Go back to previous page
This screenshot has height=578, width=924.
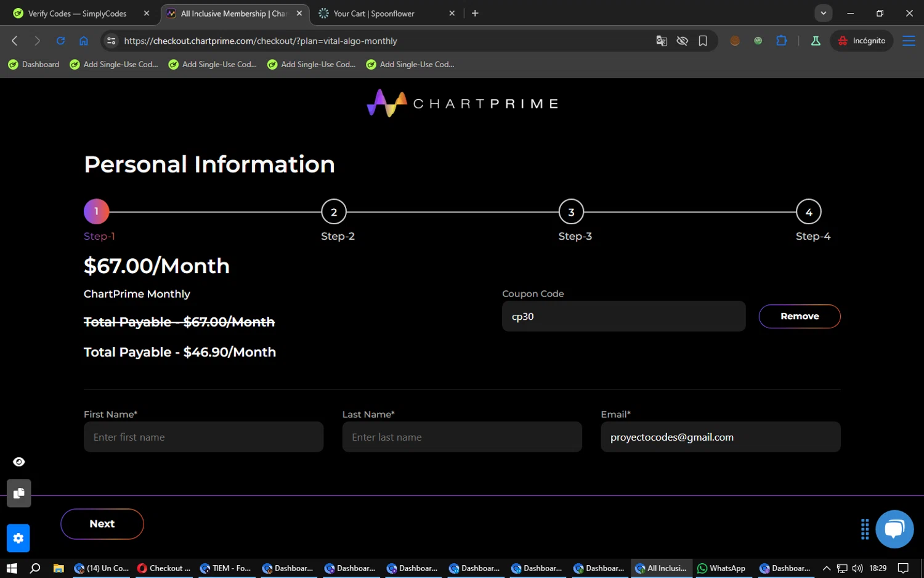15,41
